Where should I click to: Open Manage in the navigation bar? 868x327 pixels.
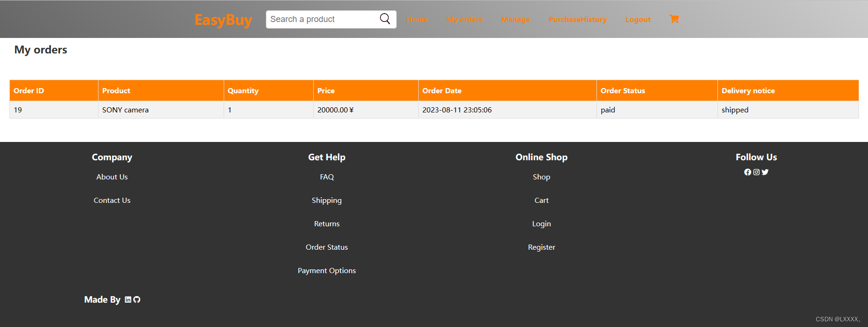(x=515, y=20)
